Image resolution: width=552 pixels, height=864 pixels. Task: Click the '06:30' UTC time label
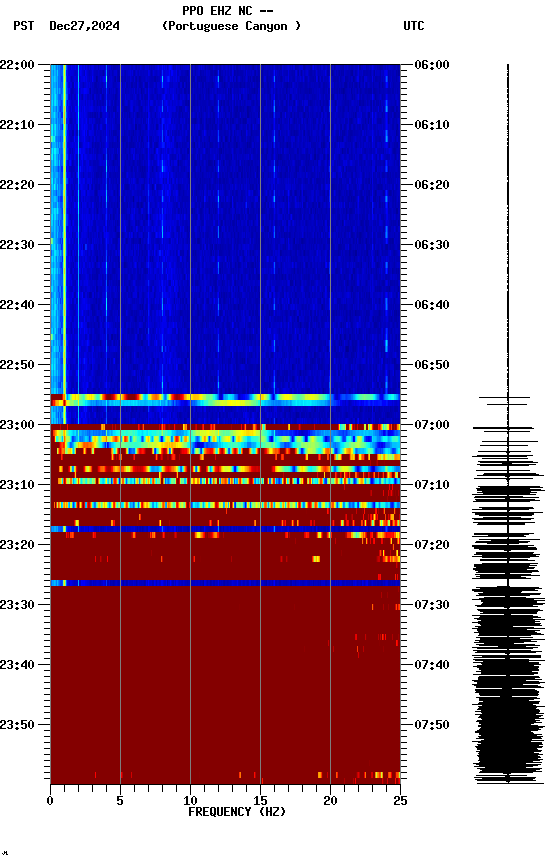(x=432, y=245)
